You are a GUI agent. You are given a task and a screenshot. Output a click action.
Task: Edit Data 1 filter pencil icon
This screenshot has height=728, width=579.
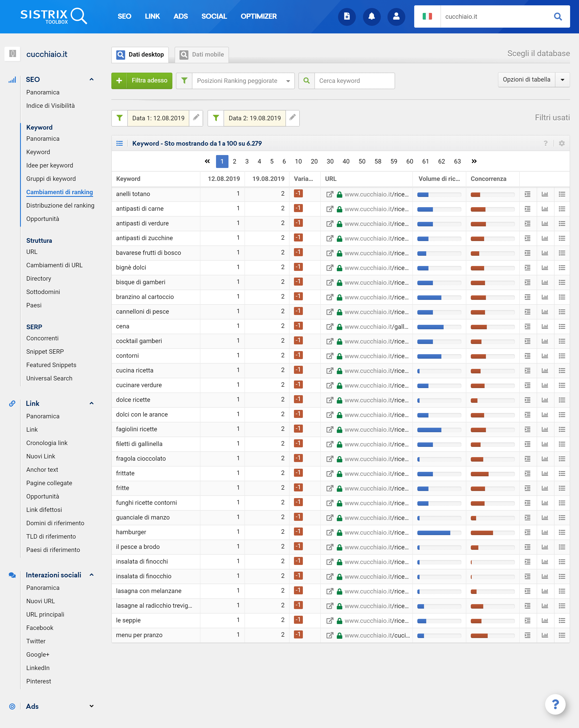196,118
